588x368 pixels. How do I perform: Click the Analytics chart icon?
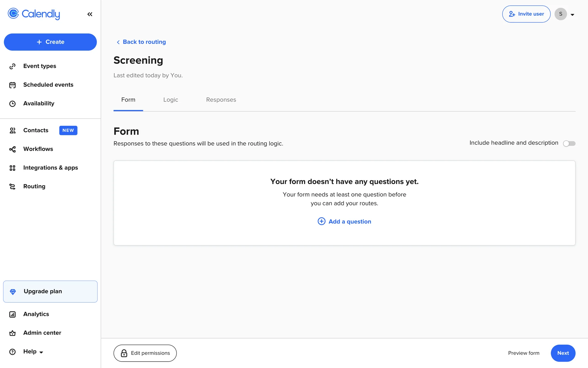point(13,314)
